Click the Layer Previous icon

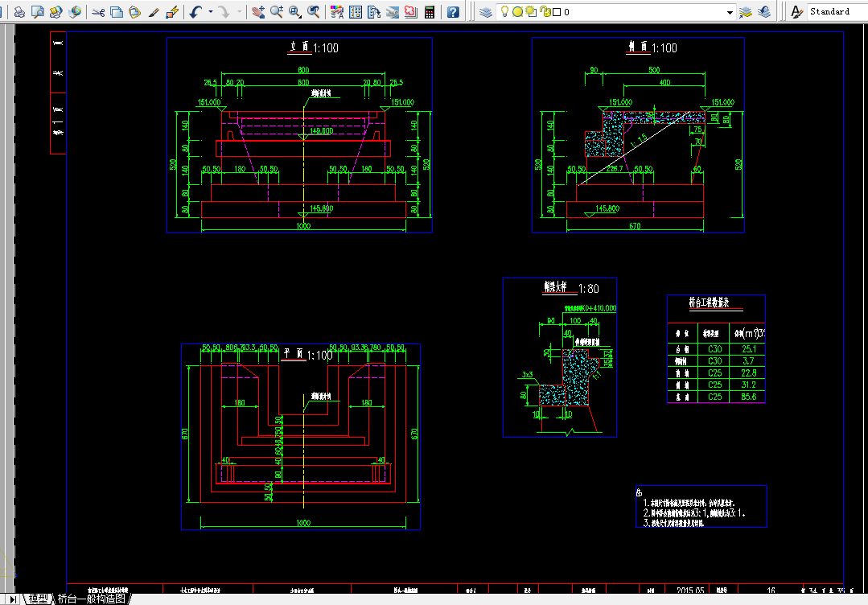pos(764,11)
